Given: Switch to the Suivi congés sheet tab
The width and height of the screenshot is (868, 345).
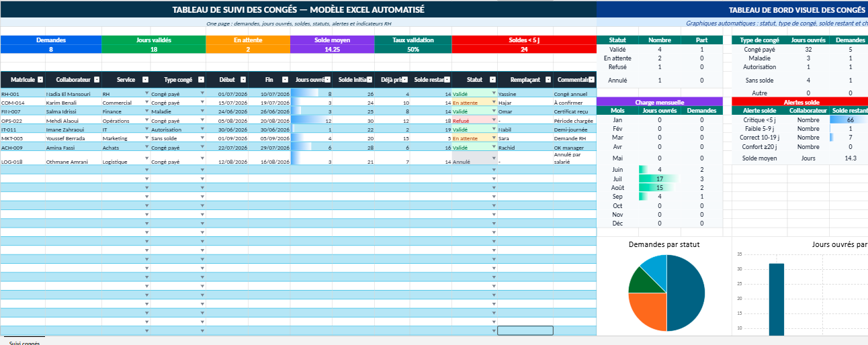Looking at the screenshot, I should pos(24,342).
